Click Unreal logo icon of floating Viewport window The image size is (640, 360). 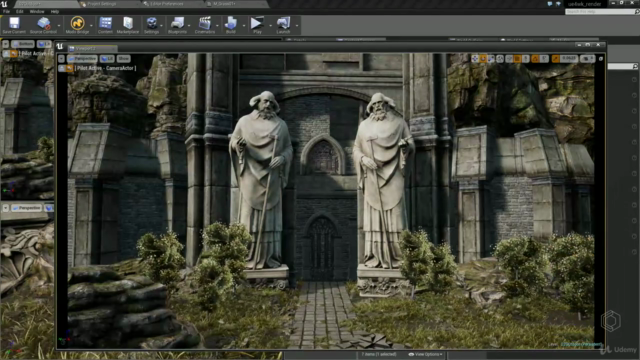tap(60, 47)
